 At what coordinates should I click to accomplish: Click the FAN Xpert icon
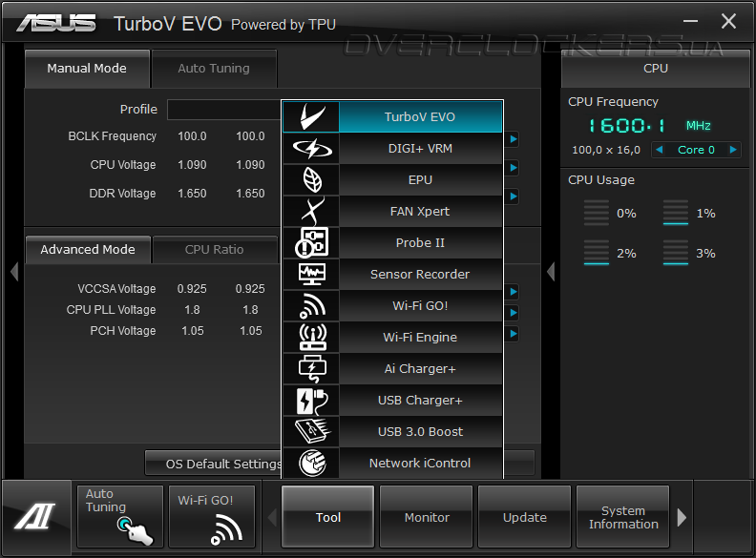(311, 211)
